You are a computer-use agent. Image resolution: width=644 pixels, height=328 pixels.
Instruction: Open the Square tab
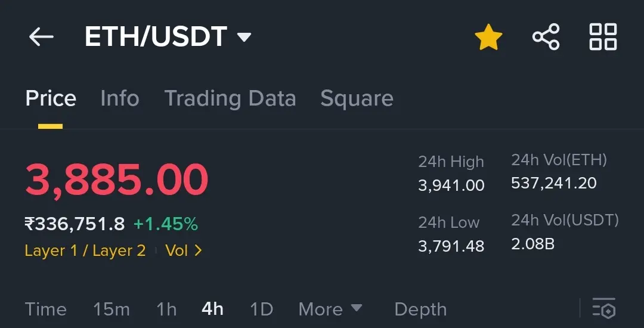tap(357, 99)
